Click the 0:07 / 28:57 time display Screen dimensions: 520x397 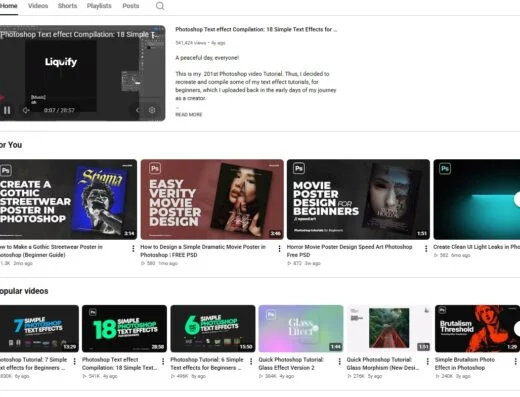[x=59, y=110]
